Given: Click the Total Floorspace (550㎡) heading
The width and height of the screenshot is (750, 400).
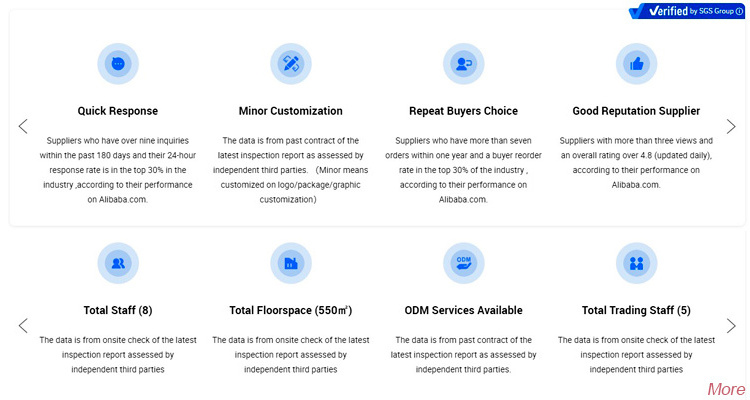Looking at the screenshot, I should point(291,310).
